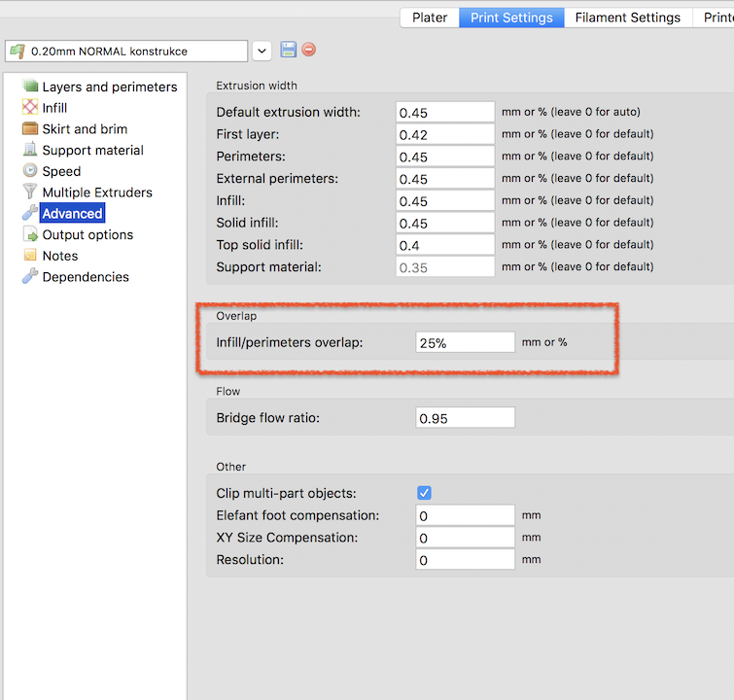This screenshot has height=700, width=734.
Task: Click the Default extrusion width field
Action: click(x=445, y=112)
